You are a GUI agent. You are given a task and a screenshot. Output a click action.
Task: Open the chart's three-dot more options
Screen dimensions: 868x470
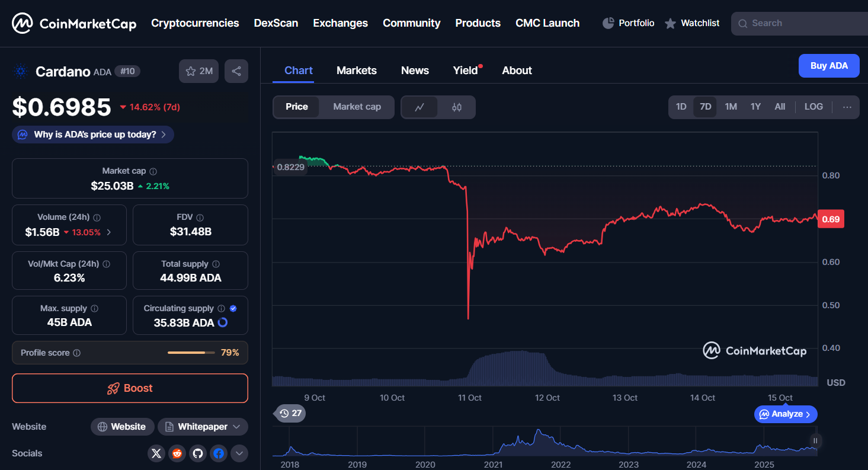(x=847, y=107)
